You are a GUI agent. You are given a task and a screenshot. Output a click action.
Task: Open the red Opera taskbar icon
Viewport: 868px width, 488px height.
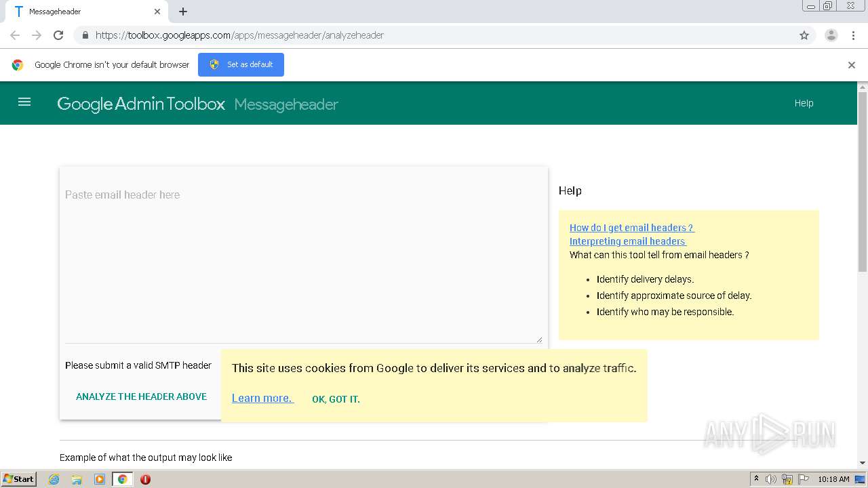(145, 479)
